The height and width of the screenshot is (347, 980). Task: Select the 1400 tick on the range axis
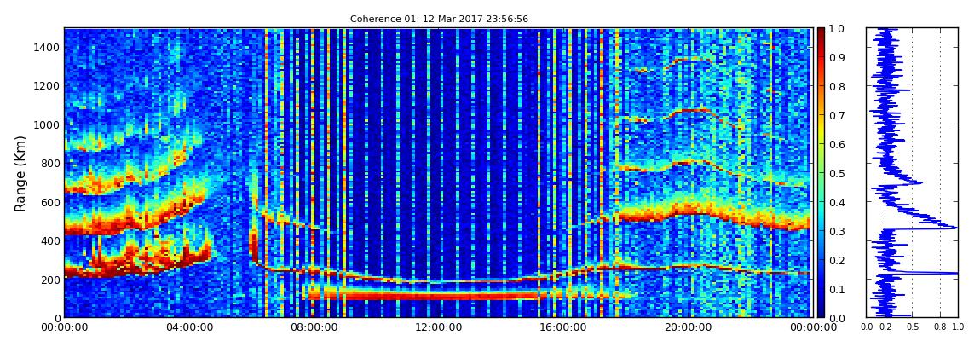[46, 47]
